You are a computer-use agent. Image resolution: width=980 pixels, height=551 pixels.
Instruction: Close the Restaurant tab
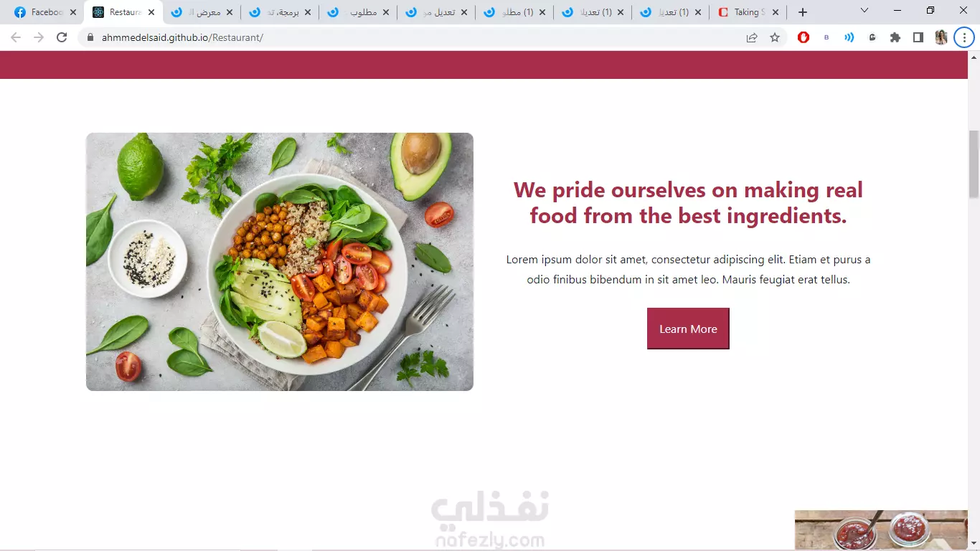(x=151, y=12)
